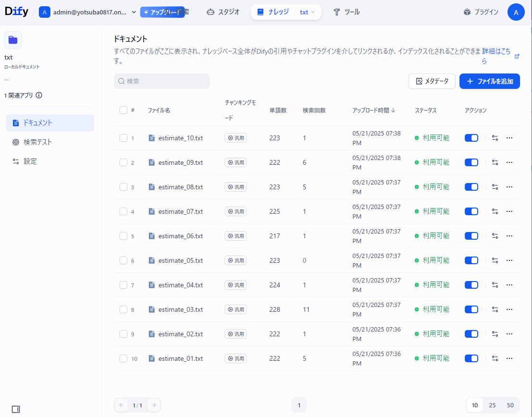Open file estimate_03.txt

click(181, 309)
